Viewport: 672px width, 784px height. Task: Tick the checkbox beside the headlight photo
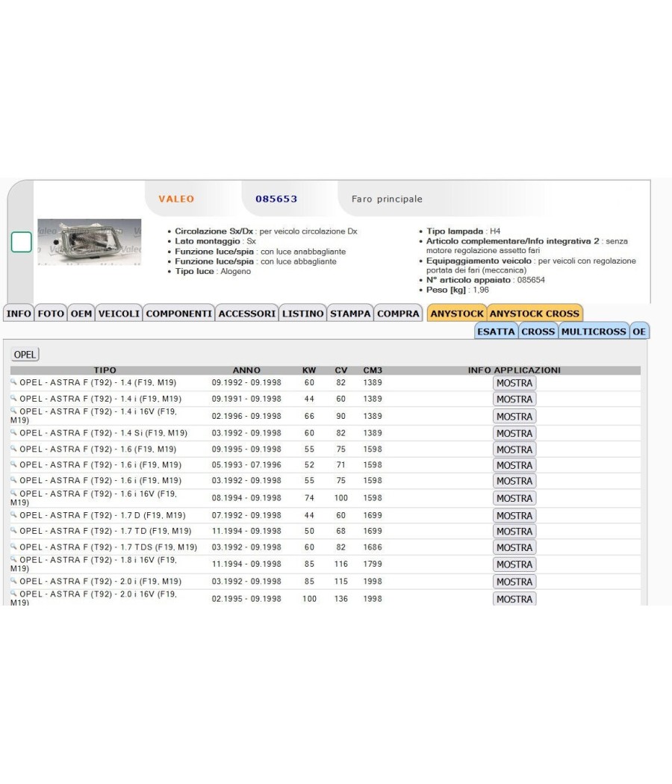(x=22, y=242)
